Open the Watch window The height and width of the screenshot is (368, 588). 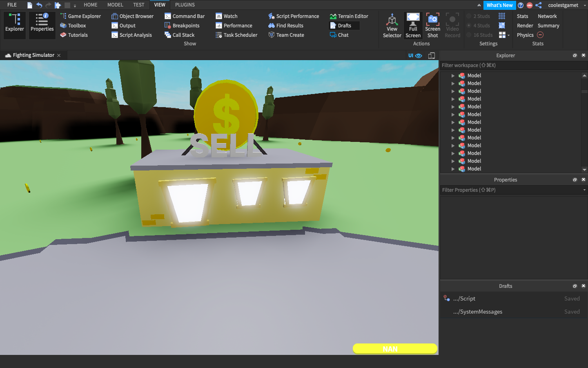[x=227, y=16]
